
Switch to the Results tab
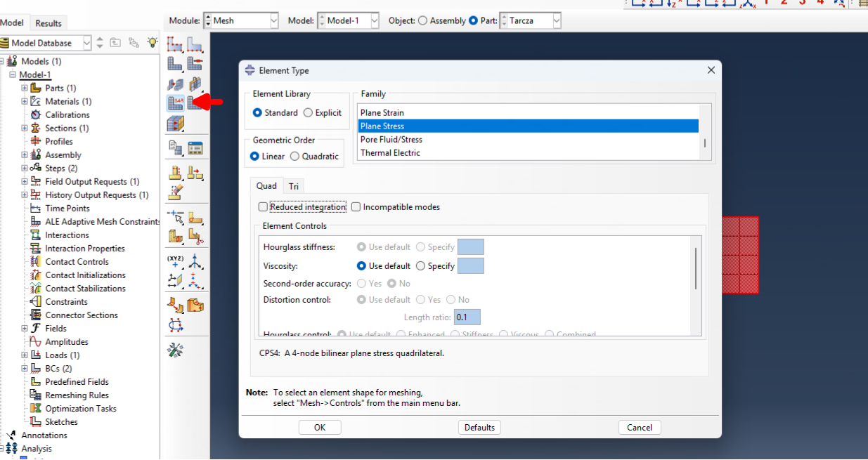tap(48, 23)
